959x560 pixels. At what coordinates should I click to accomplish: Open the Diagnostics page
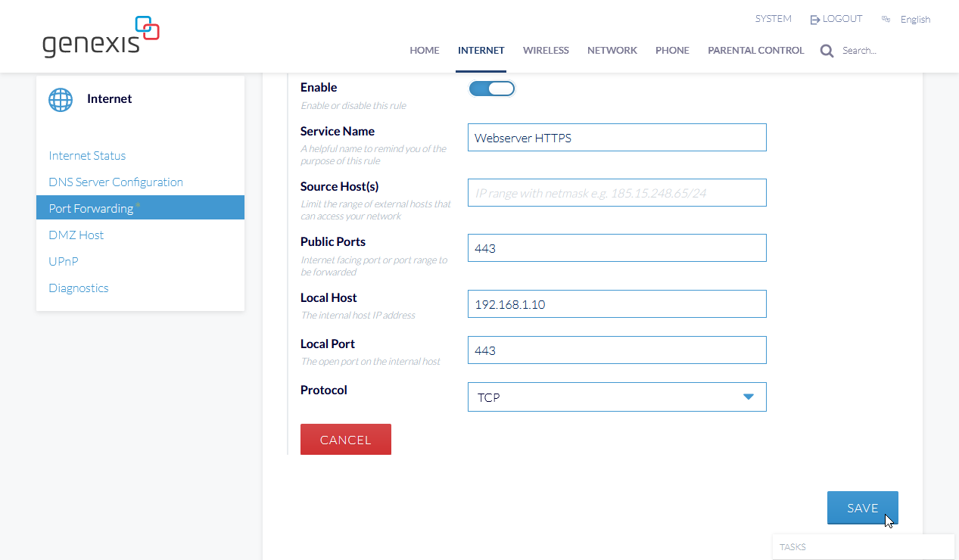click(x=79, y=288)
